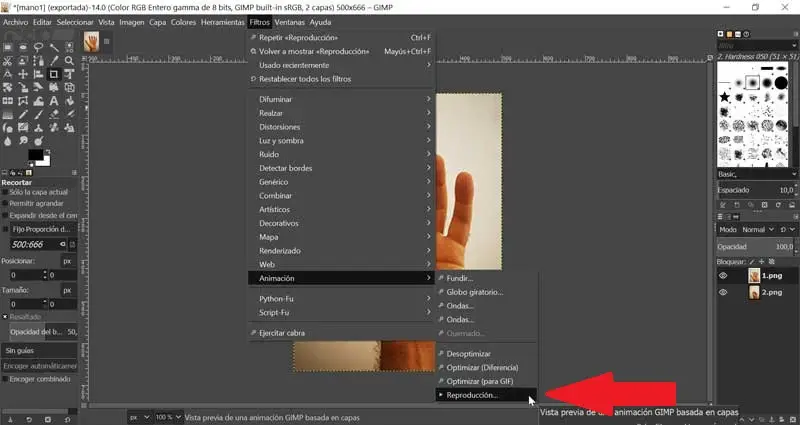Select the Bucket Fill tool
Screen dimensions: 800x425
pos(69,101)
